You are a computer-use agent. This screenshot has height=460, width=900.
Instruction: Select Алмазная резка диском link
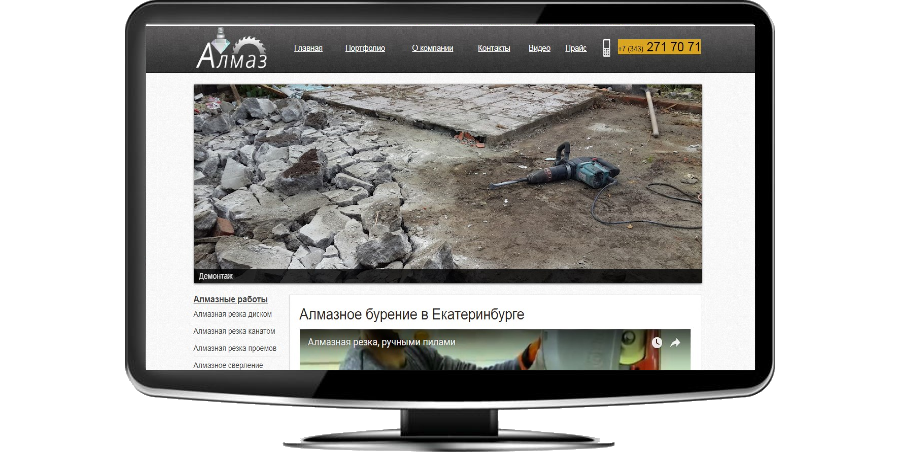(x=232, y=314)
